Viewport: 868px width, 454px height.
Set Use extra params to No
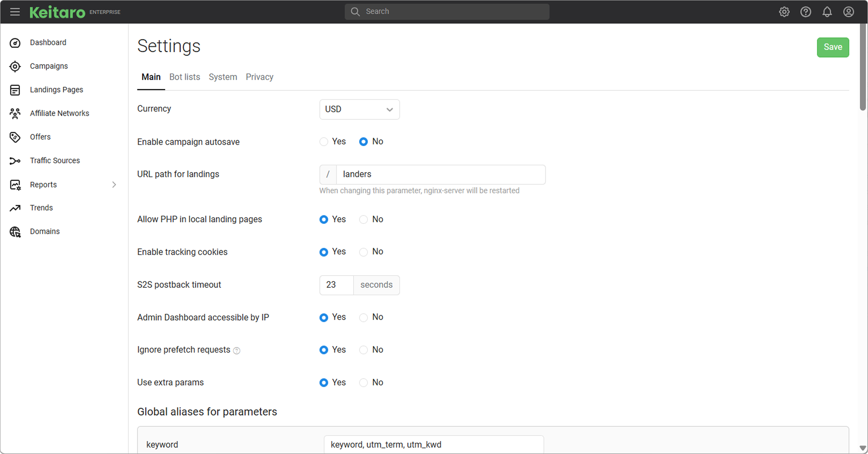363,383
